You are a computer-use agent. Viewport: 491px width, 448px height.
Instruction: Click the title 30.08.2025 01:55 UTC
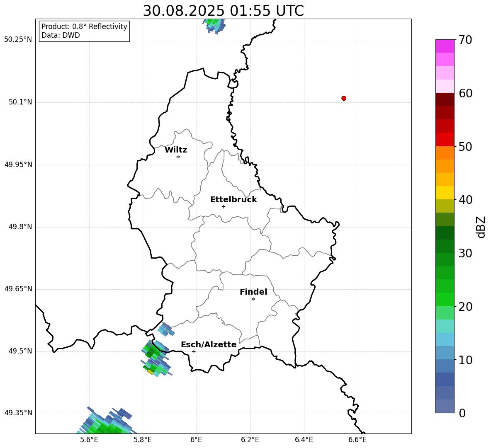[223, 11]
